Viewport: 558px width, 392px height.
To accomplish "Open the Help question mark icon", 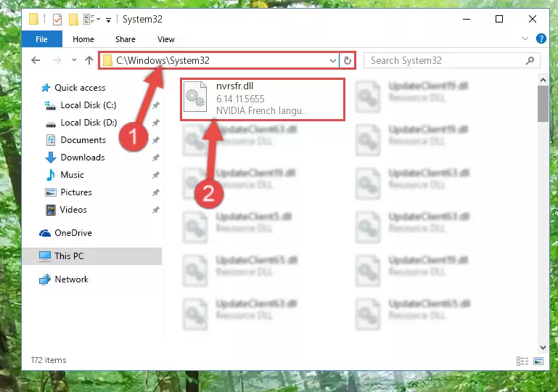I will (x=541, y=38).
